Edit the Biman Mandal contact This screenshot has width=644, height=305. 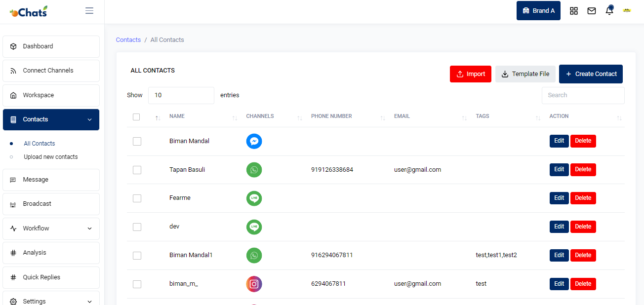(559, 141)
